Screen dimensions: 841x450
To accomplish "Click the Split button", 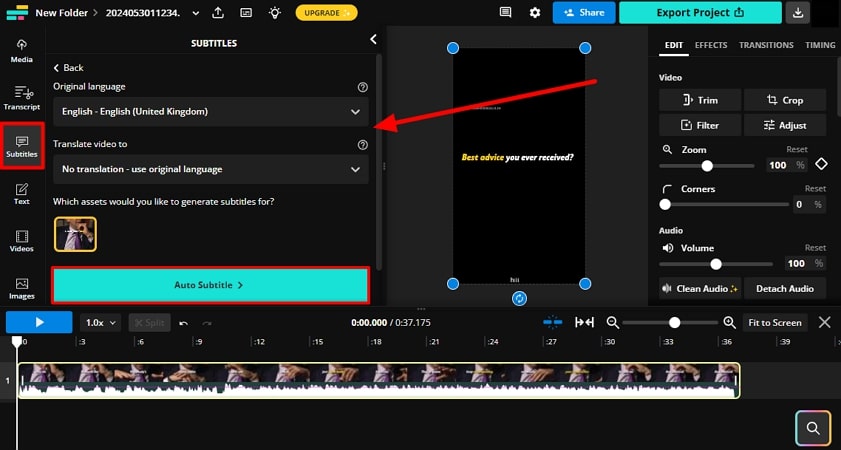I will [x=150, y=322].
